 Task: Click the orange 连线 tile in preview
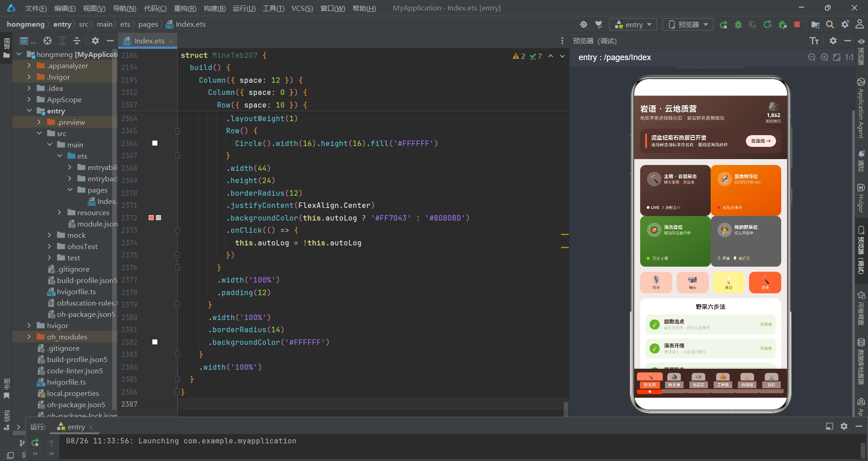[765, 282]
